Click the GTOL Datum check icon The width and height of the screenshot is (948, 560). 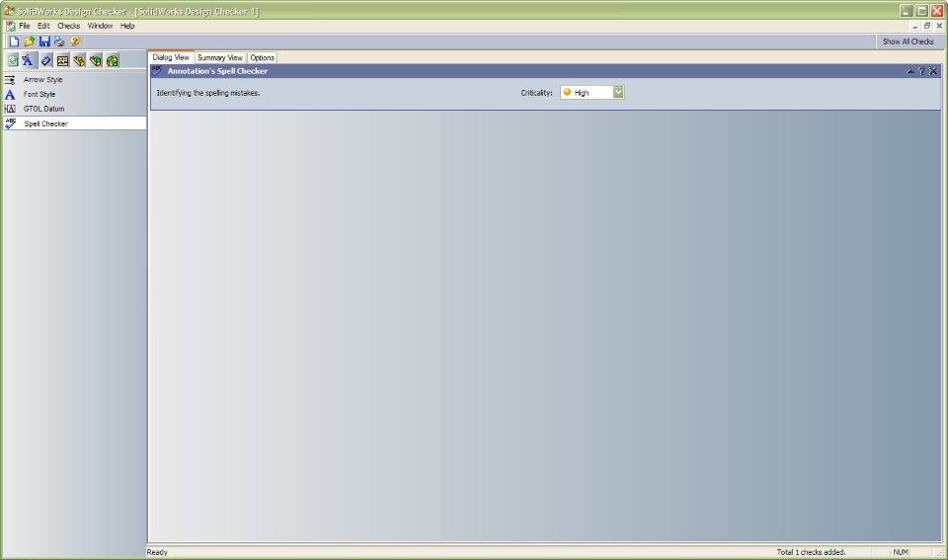tap(10, 109)
